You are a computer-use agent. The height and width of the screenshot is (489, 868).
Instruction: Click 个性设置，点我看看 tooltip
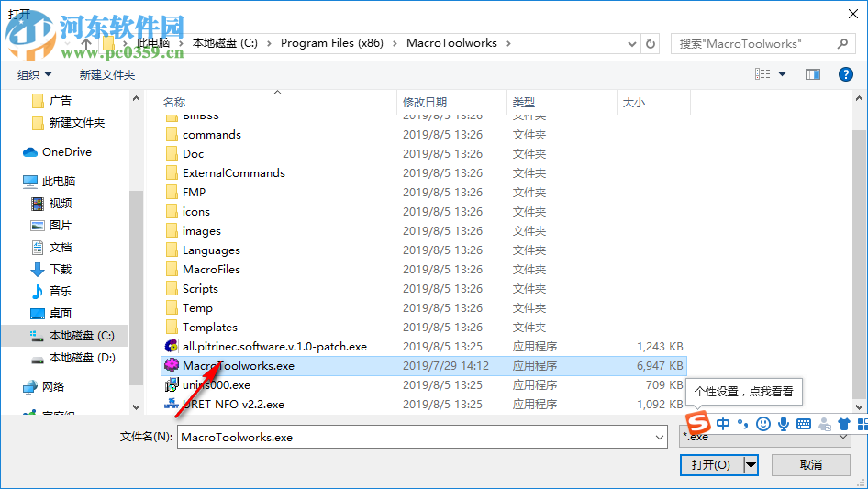click(x=744, y=392)
